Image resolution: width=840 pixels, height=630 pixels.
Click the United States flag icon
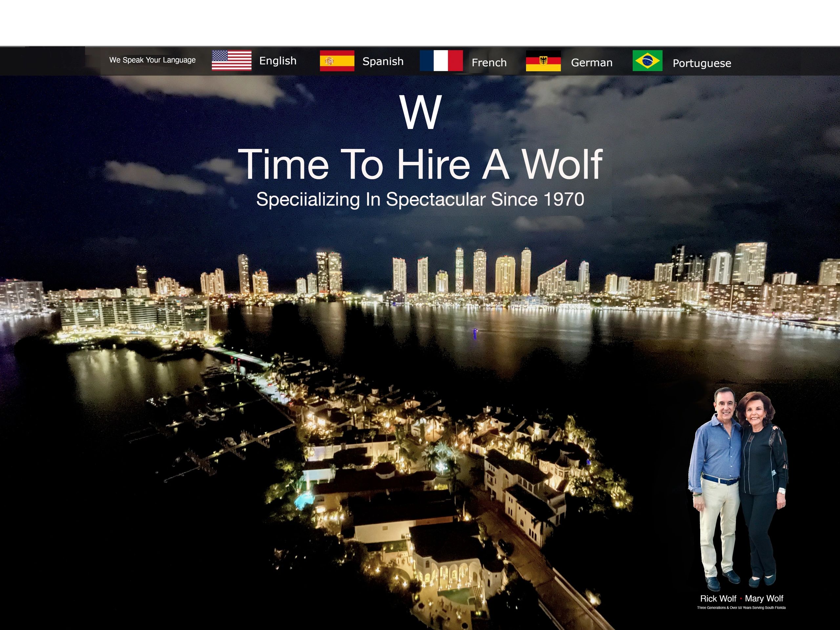pyautogui.click(x=231, y=60)
